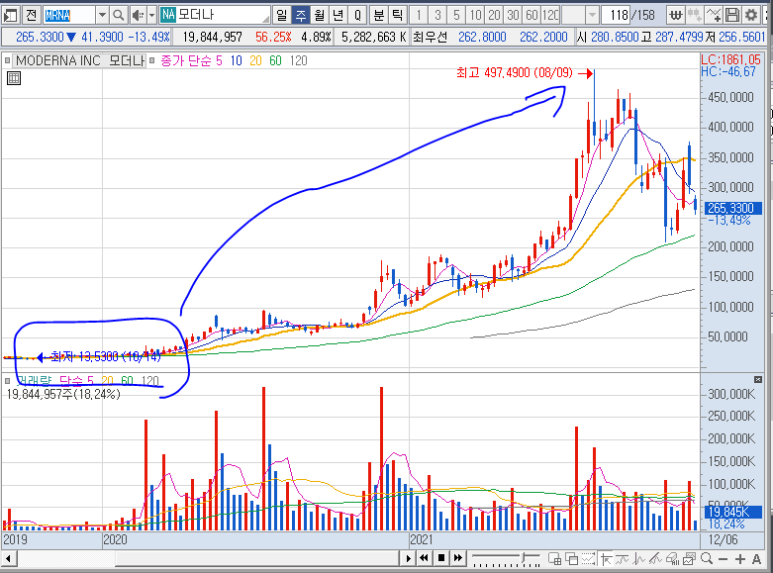Choose interval button 60 in toolbar
This screenshot has height=573, width=773.
coord(531,15)
